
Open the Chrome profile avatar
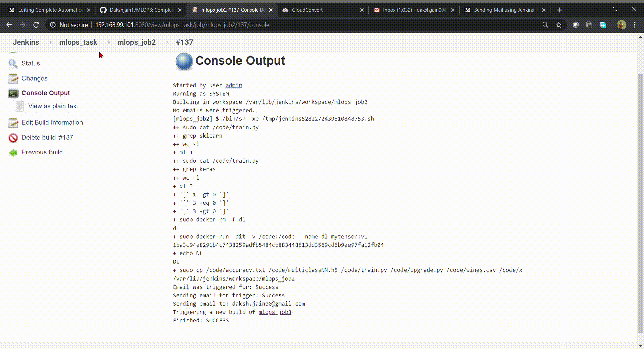[621, 25]
